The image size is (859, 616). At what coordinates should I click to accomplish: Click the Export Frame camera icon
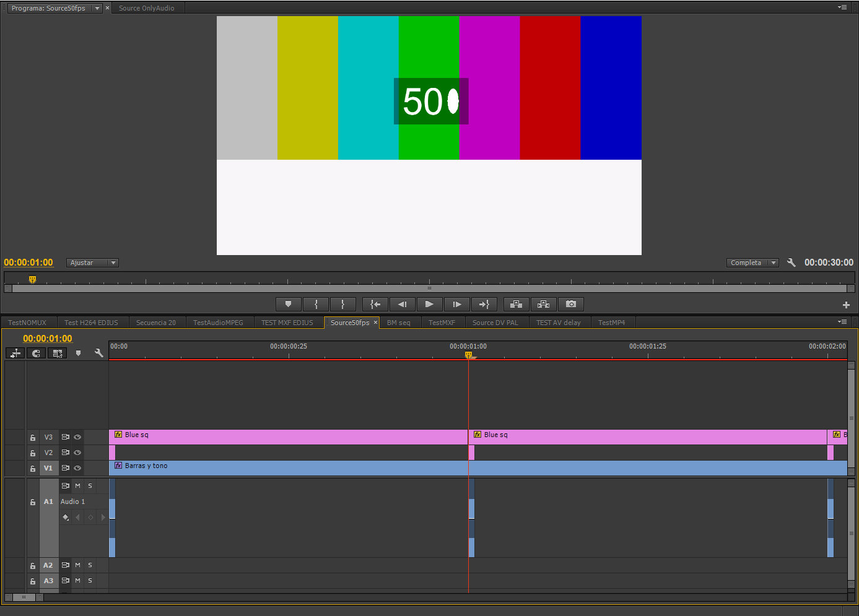tap(571, 304)
